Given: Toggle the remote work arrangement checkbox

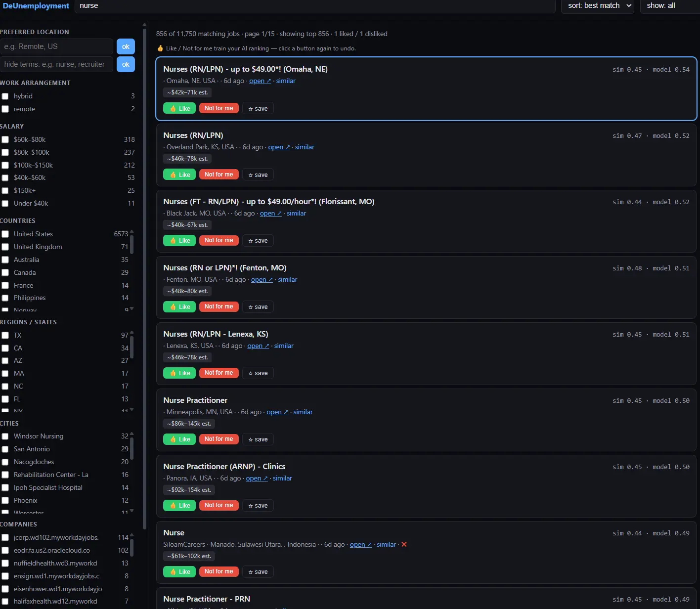Looking at the screenshot, I should click(x=5, y=109).
